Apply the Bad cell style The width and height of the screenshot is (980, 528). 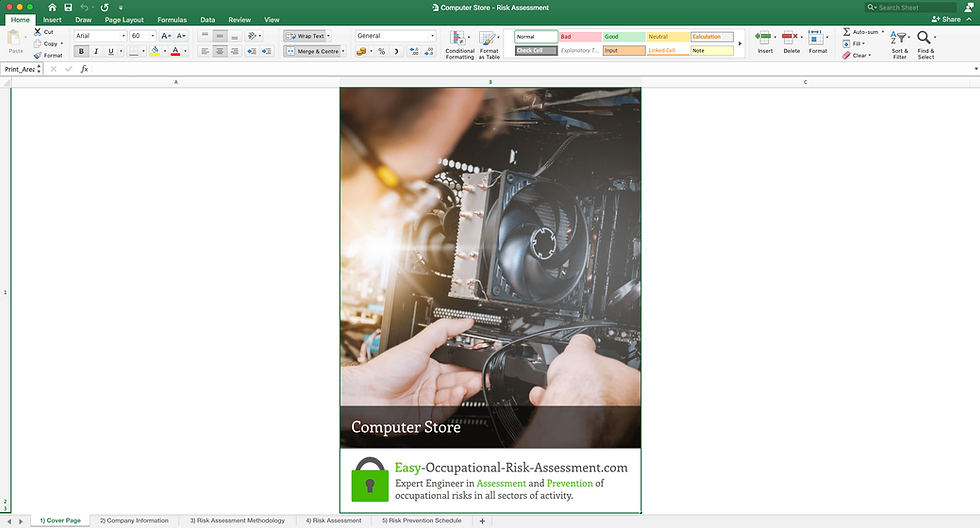point(580,37)
